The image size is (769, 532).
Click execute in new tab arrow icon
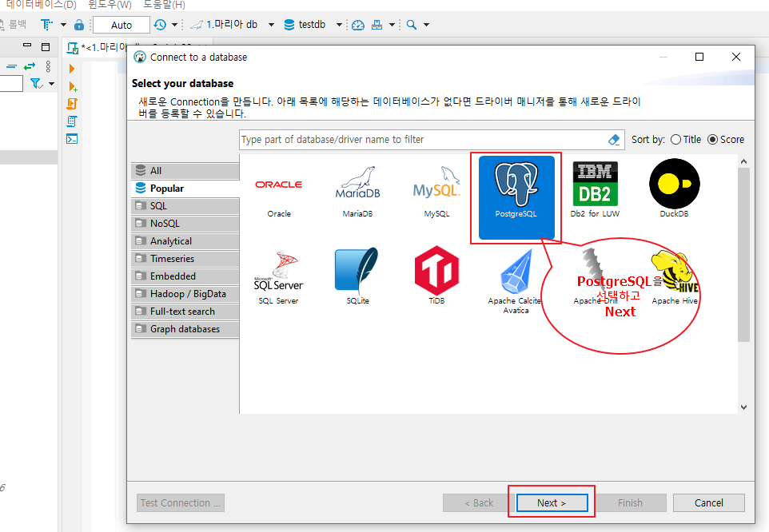73,86
